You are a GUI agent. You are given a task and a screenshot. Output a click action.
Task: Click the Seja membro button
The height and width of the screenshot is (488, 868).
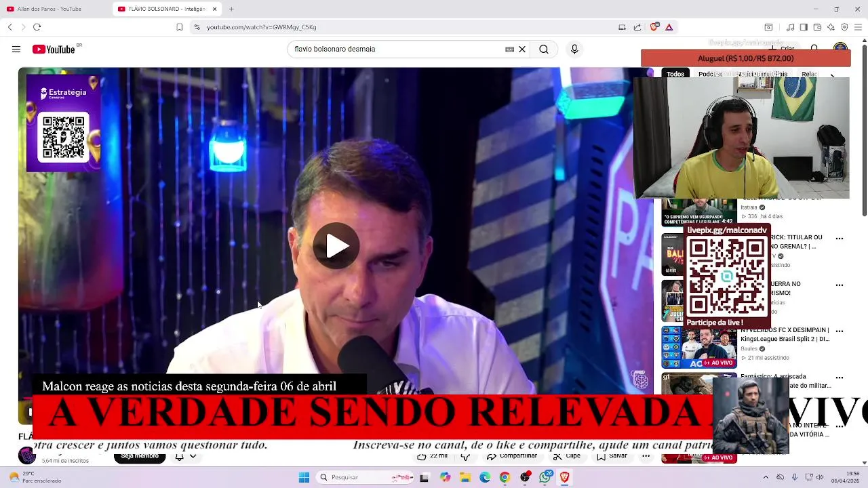140,456
